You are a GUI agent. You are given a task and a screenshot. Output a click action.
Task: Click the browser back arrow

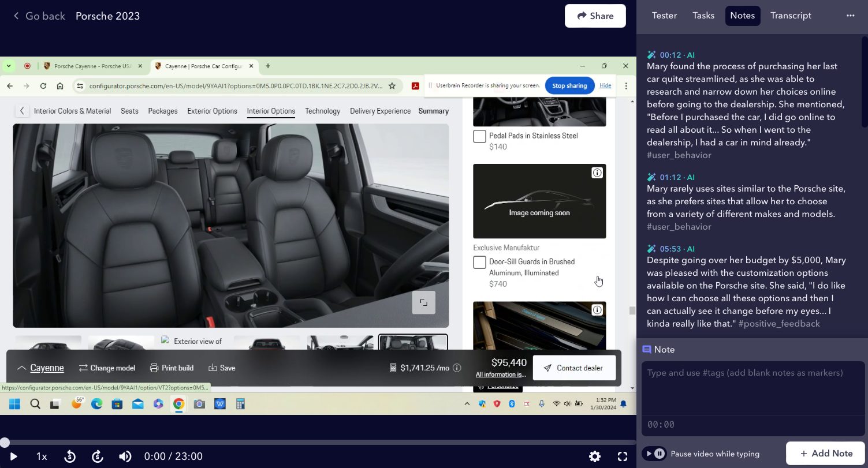pos(10,86)
